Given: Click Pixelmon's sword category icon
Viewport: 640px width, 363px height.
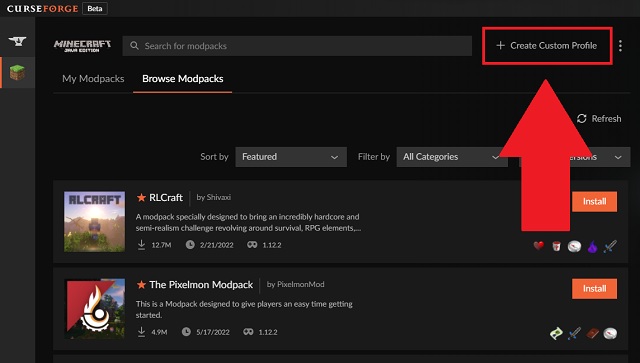Looking at the screenshot, I should tap(574, 334).
